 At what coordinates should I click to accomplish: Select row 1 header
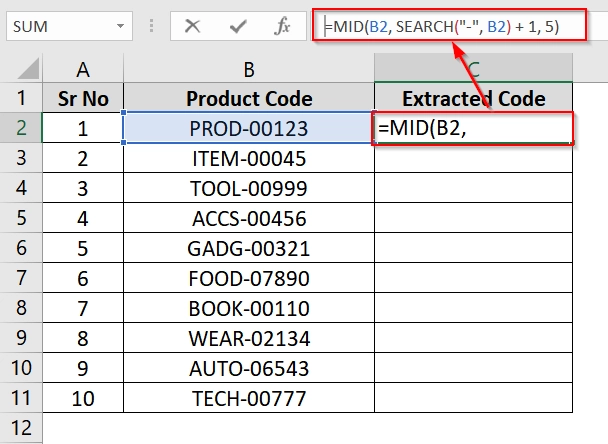(21, 97)
